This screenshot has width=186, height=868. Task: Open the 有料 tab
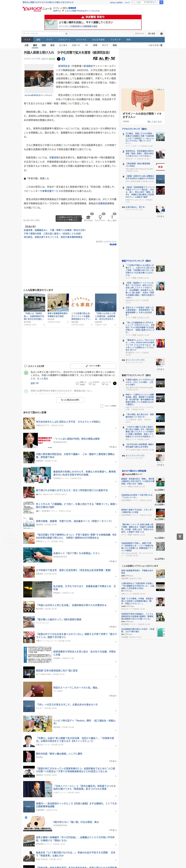[128, 39]
